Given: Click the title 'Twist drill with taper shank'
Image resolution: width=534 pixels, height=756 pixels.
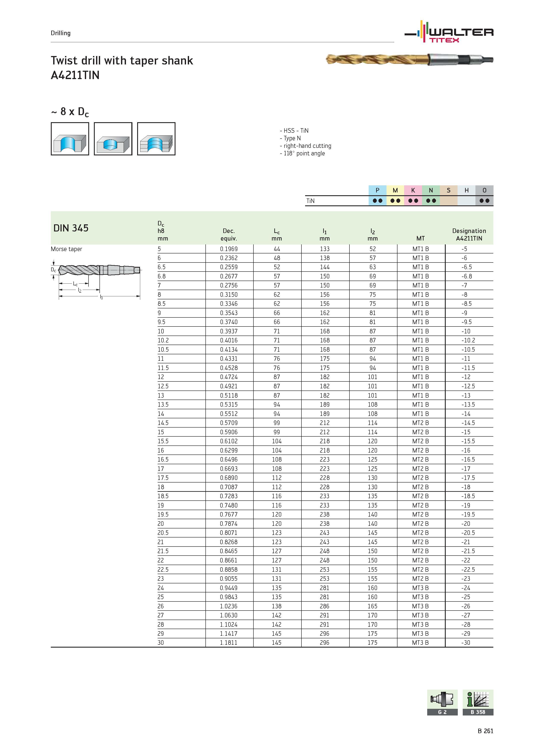Looking at the screenshot, I should click(122, 61).
